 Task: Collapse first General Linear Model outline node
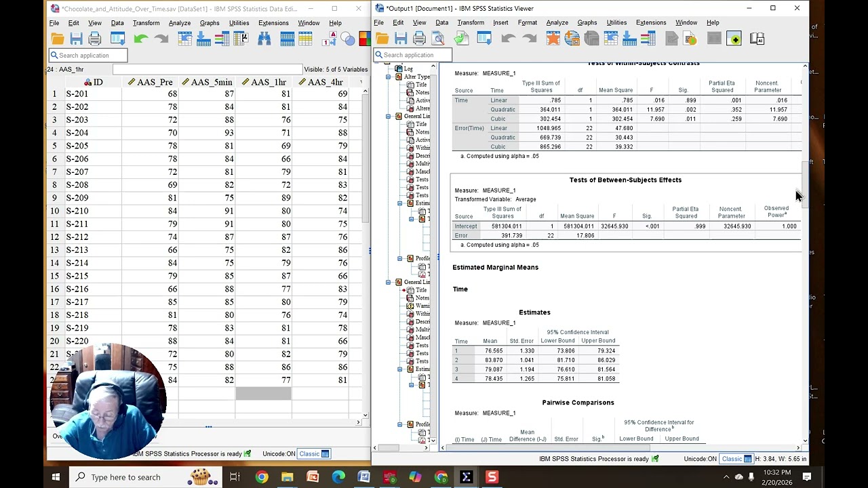[x=389, y=116]
